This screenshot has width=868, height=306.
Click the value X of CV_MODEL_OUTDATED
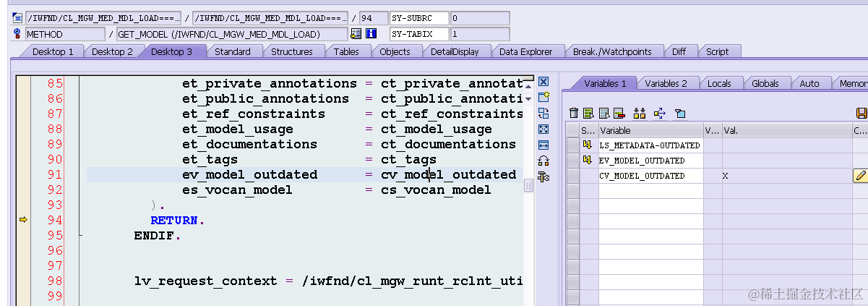pos(726,176)
